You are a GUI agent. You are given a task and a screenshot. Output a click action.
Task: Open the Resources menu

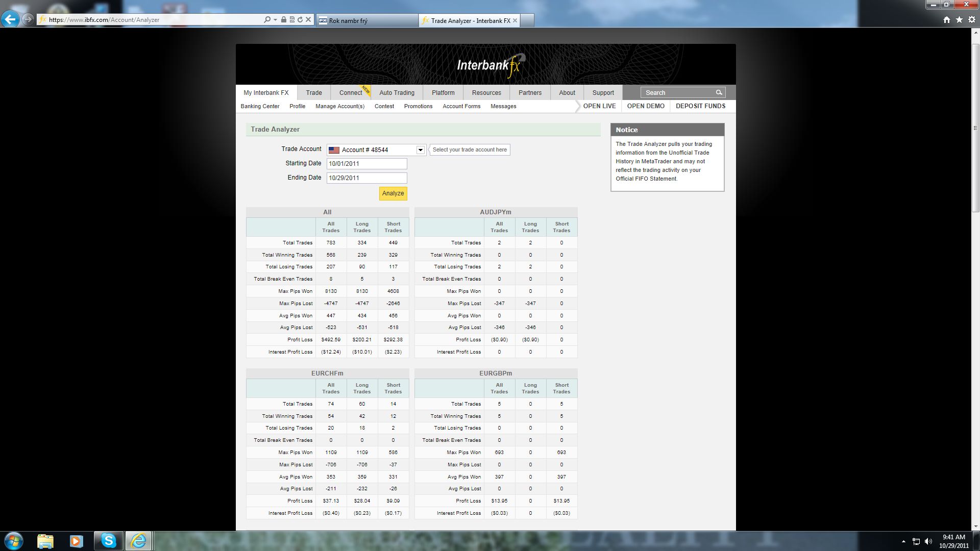point(486,92)
